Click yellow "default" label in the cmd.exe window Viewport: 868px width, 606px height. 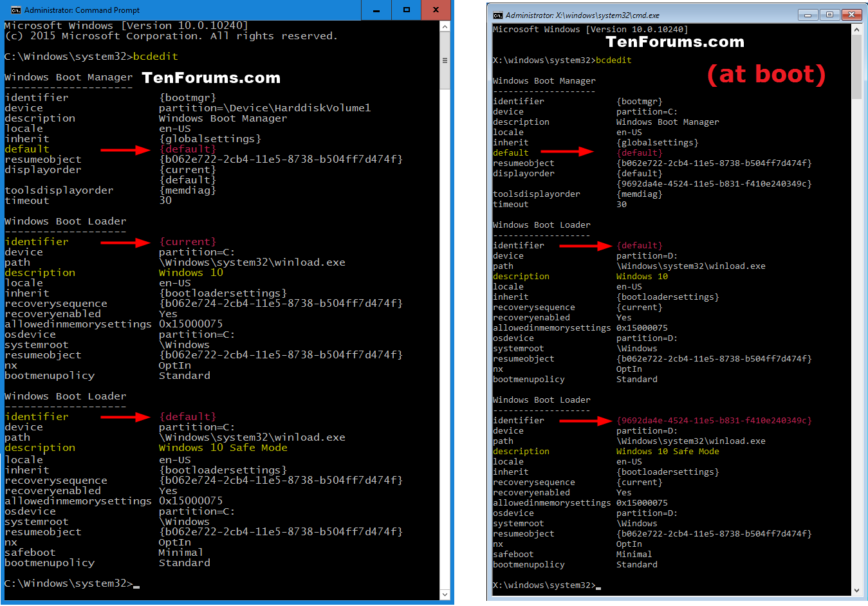coord(511,153)
